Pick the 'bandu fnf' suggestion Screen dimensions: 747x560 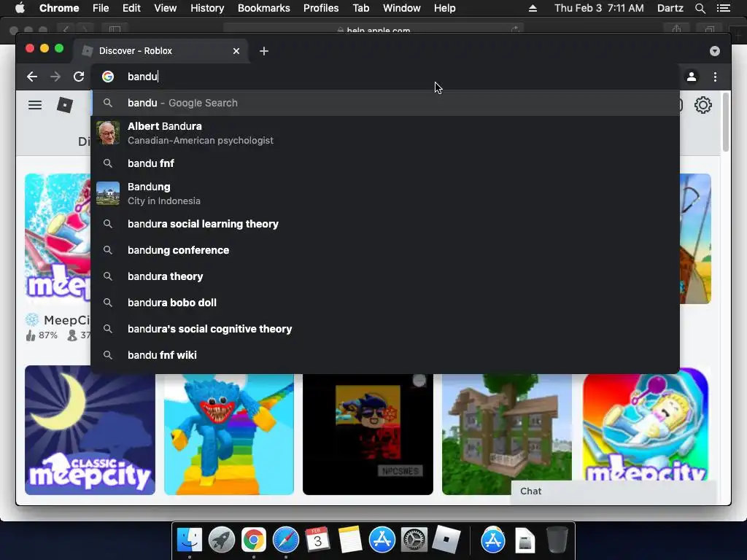(385, 163)
